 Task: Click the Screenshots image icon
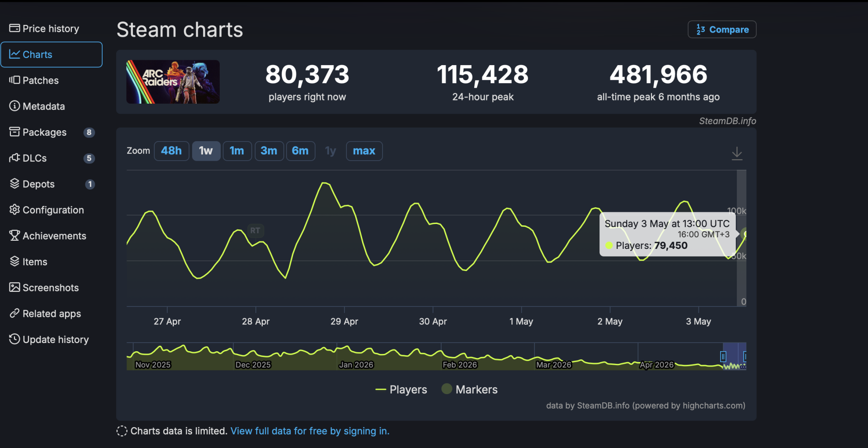[14, 287]
